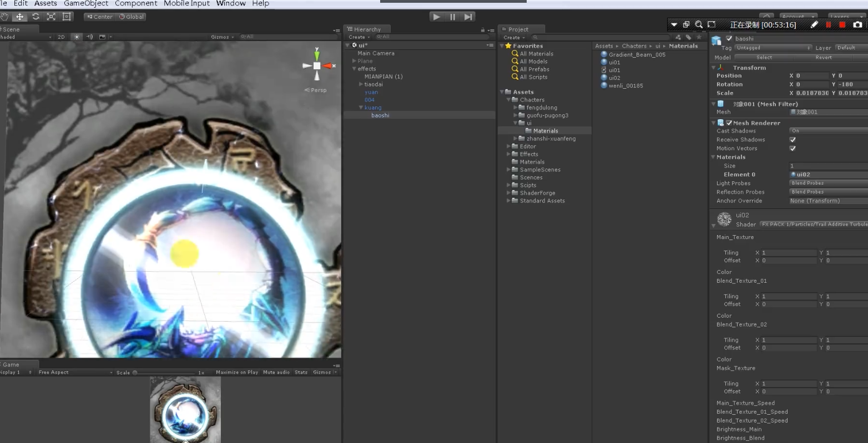
Task: Click the recorder pencil annotate icon
Action: 814,24
